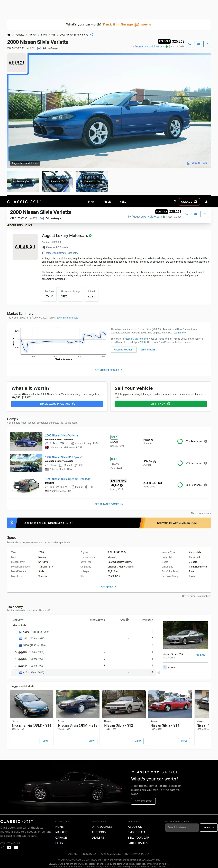Expand the S13 market row
The height and width of the screenshot is (868, 218).
pyautogui.click(x=16, y=659)
